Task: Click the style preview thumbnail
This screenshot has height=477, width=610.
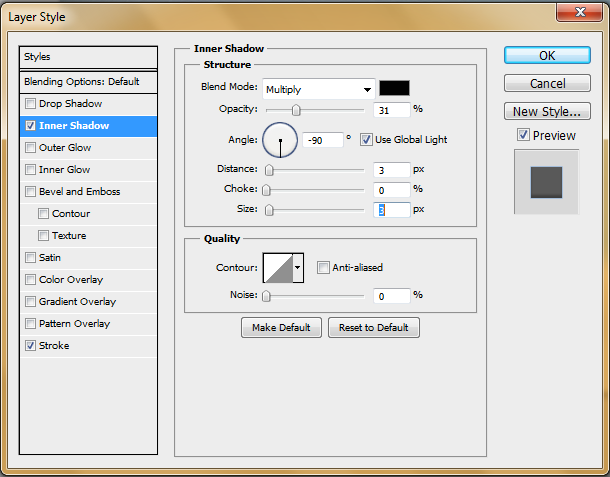Action: point(546,181)
